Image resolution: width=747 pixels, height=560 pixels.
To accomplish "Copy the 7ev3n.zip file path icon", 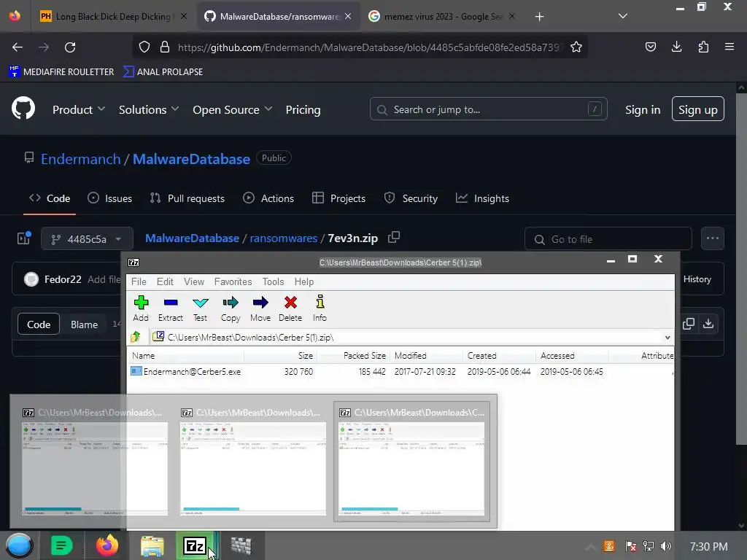I will 394,237.
